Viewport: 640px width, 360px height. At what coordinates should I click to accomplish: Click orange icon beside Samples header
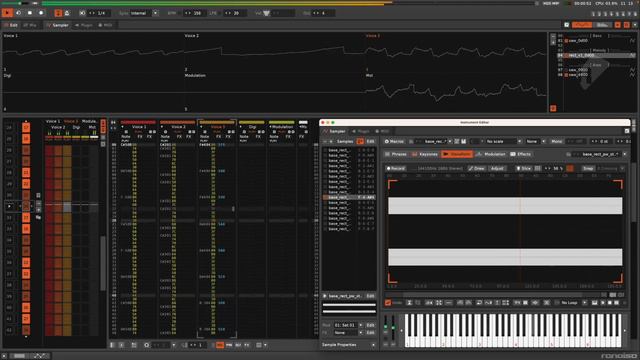click(360, 142)
